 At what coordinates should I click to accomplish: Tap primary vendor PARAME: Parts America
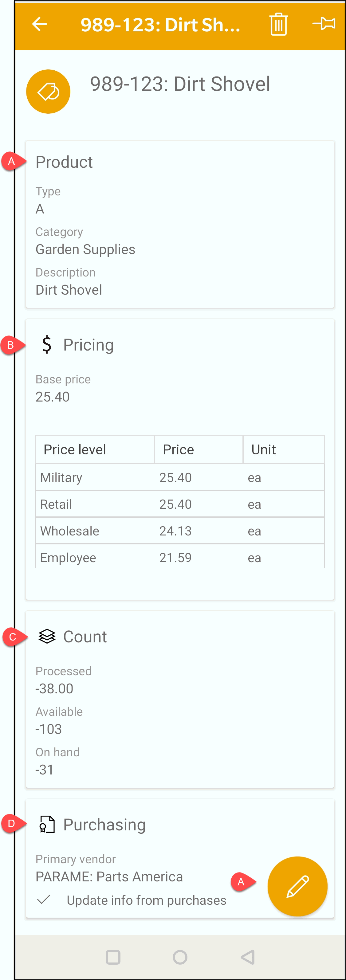(109, 876)
